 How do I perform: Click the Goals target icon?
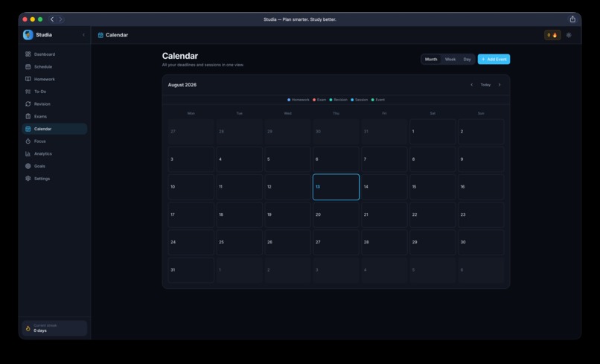pyautogui.click(x=28, y=166)
